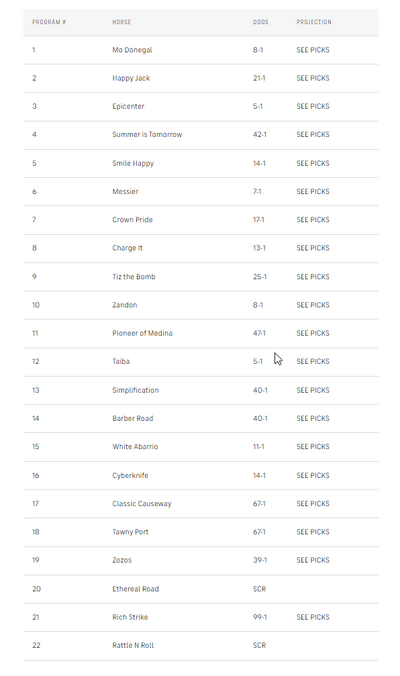Click the HORSE column header
400x676 pixels.
(122, 22)
